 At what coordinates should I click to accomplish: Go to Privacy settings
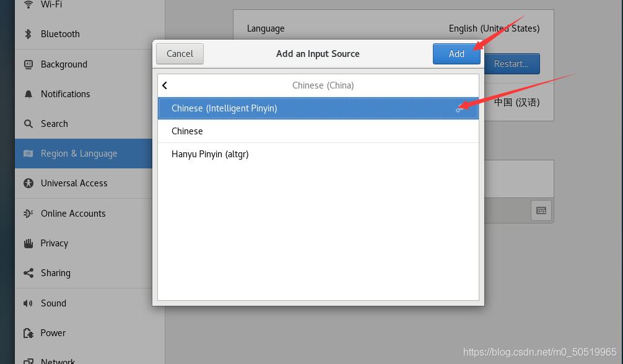tap(90, 243)
